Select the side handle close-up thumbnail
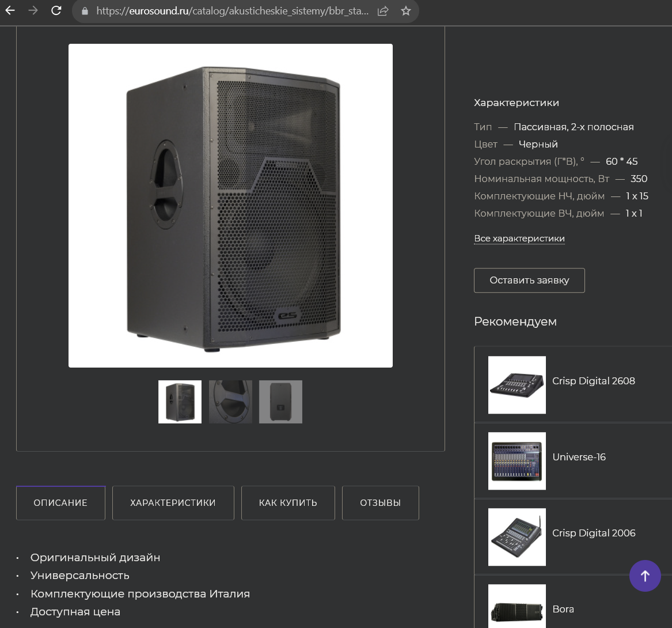This screenshot has width=672, height=628. coord(230,402)
